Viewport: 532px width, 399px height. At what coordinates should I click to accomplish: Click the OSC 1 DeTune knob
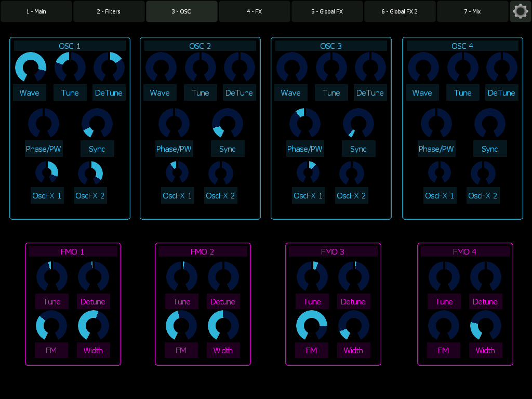point(109,67)
